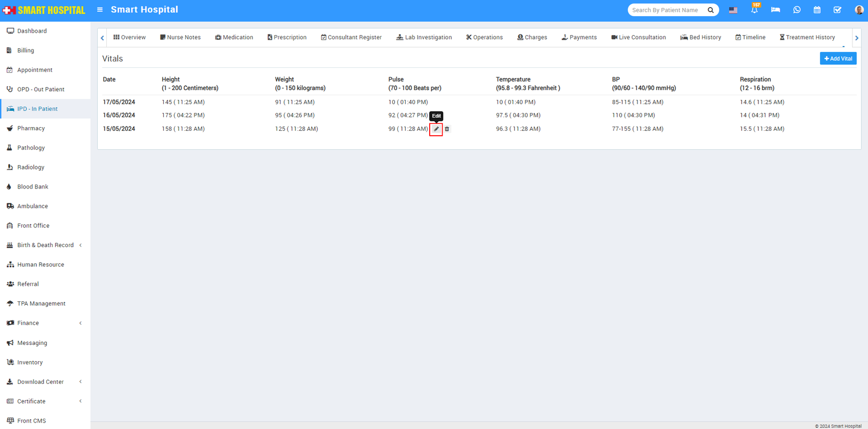Click the pencil Edit icon for pulse

(436, 129)
